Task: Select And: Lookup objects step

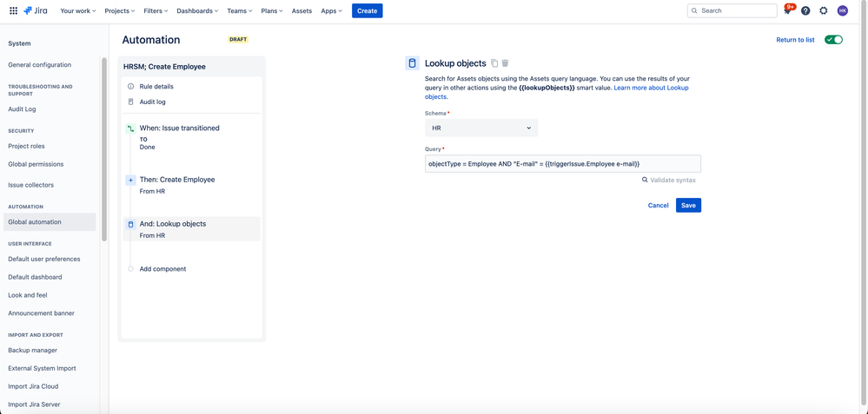Action: 191,229
